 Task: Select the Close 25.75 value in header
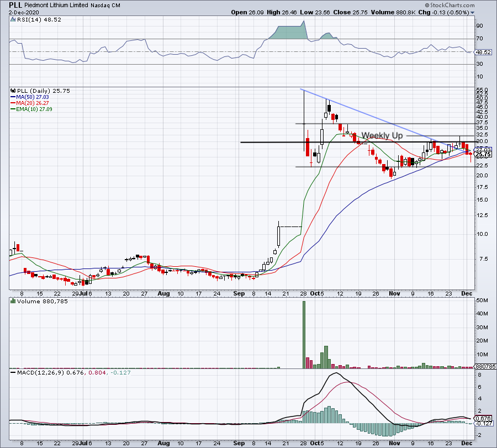click(x=350, y=12)
